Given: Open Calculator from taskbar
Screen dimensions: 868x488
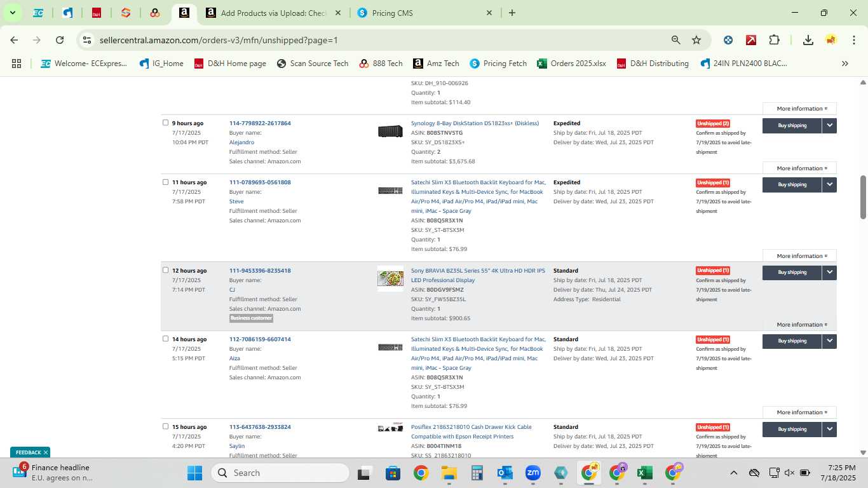Looking at the screenshot, I should coord(477,473).
